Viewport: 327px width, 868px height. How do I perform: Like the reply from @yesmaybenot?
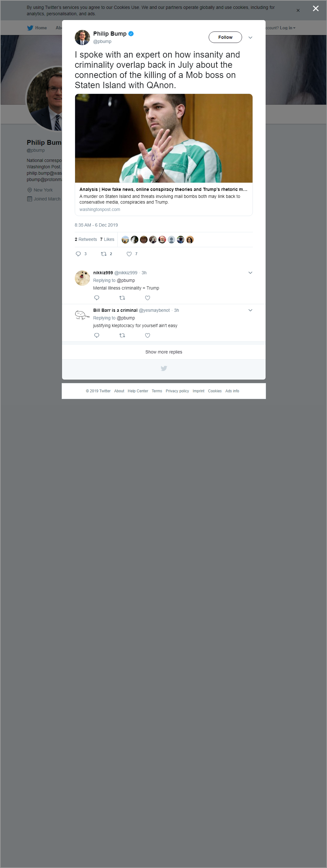148,335
